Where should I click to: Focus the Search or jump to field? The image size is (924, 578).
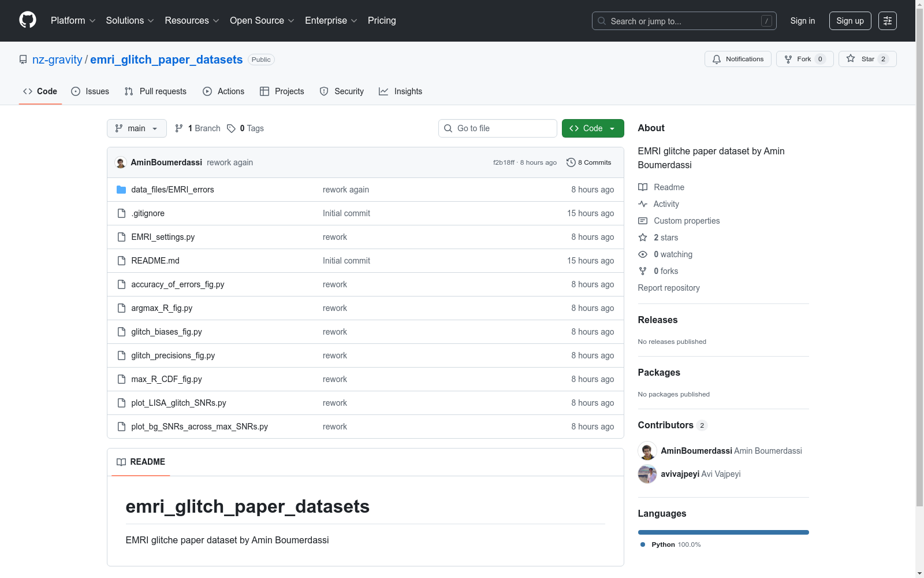[x=684, y=21]
